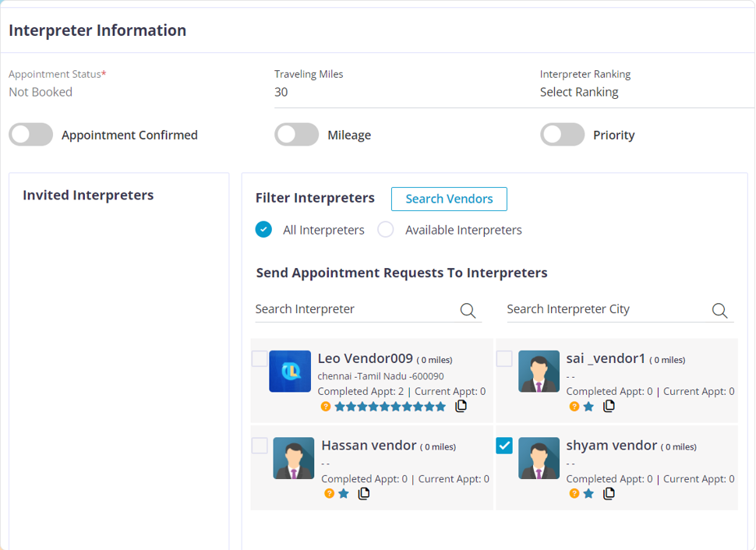The width and height of the screenshot is (756, 550).
Task: Click magnifier icon in Search Interpreter field
Action: pos(468,310)
